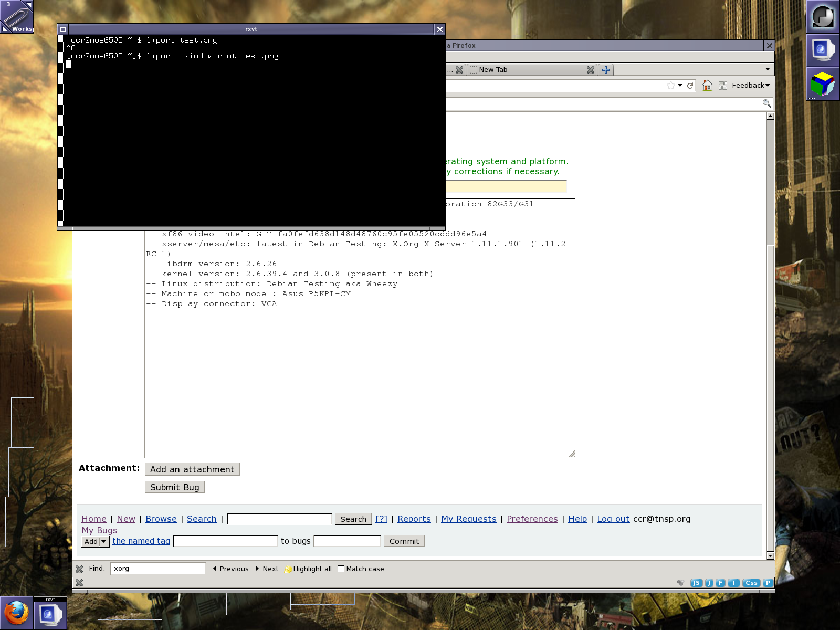Click the Home icon in Firefox toolbar
840x630 pixels.
pyautogui.click(x=707, y=86)
